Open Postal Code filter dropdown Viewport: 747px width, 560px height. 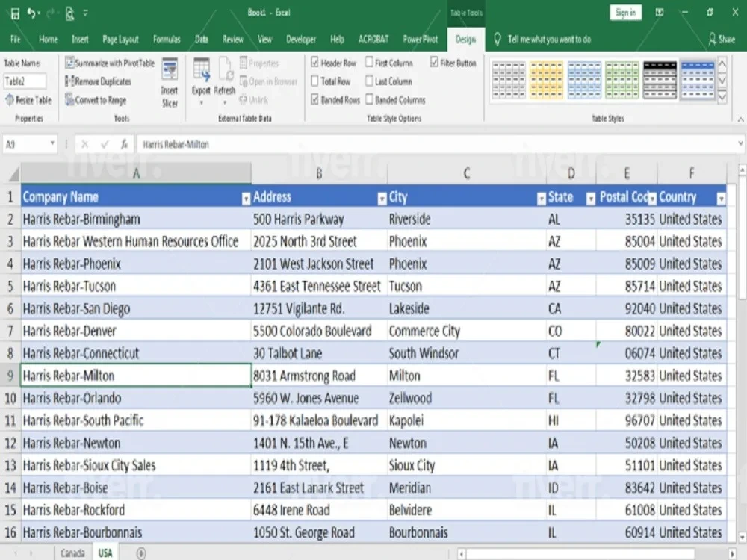652,199
